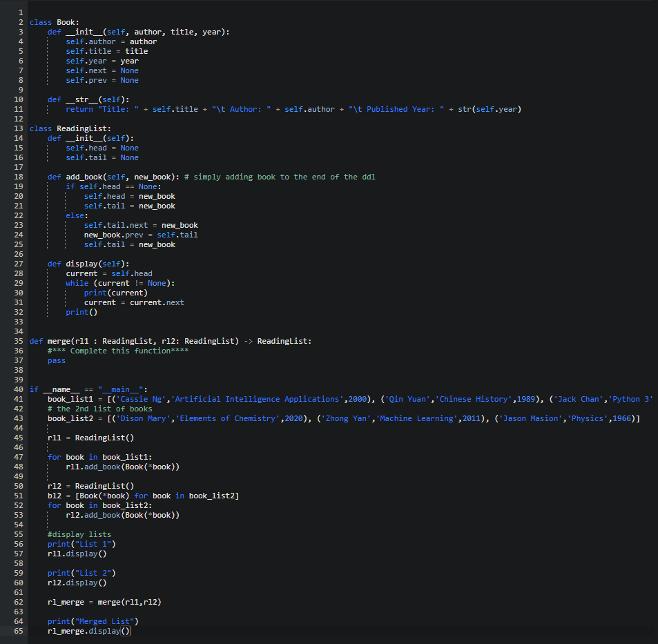
Task: Click the 'rl_merge = merge(rl1,rl2)' line
Action: (104, 601)
